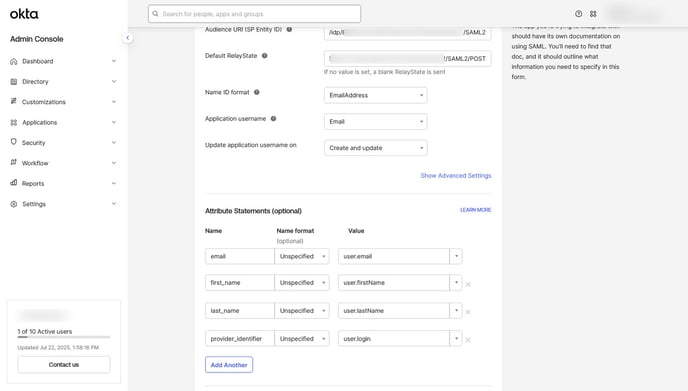Click the Default RelayState input field
This screenshot has height=391, width=688.
coord(408,59)
